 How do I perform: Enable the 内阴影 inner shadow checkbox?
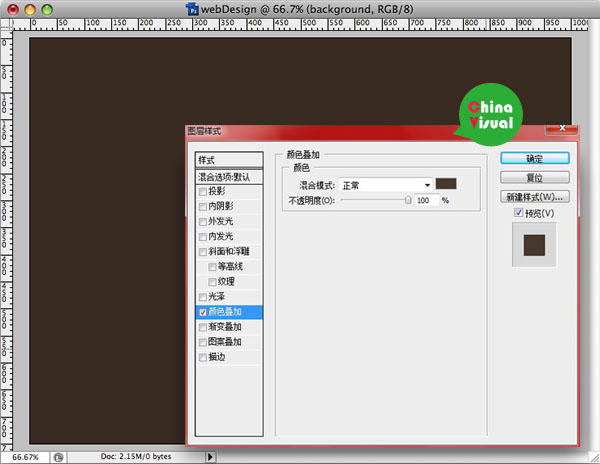click(x=203, y=207)
